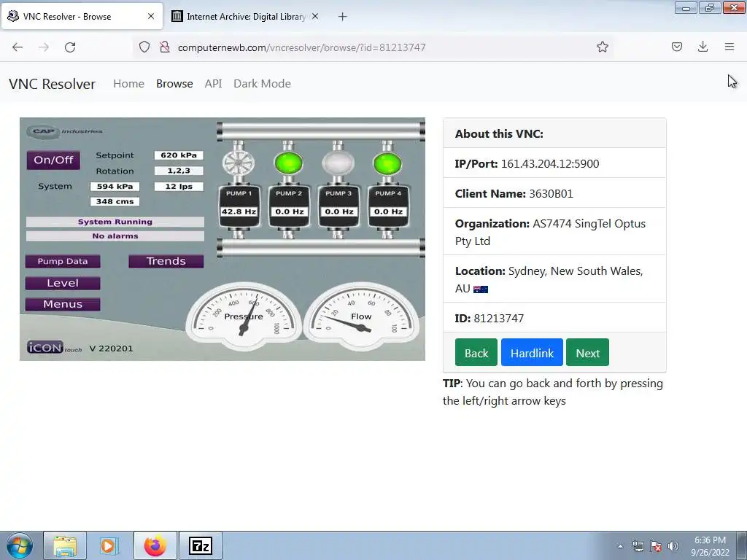The height and width of the screenshot is (560, 747).
Task: Click the Pump 3 grey indicator light
Action: coord(338,163)
